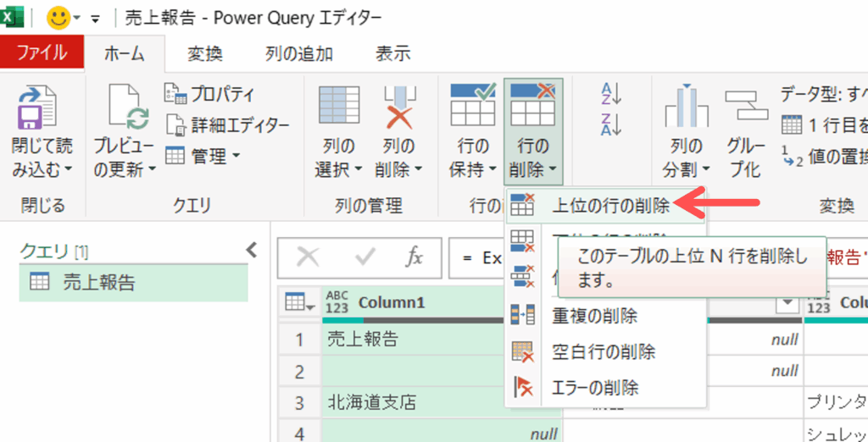Select the 売上報告 query in the list
The image size is (868, 442).
[98, 283]
